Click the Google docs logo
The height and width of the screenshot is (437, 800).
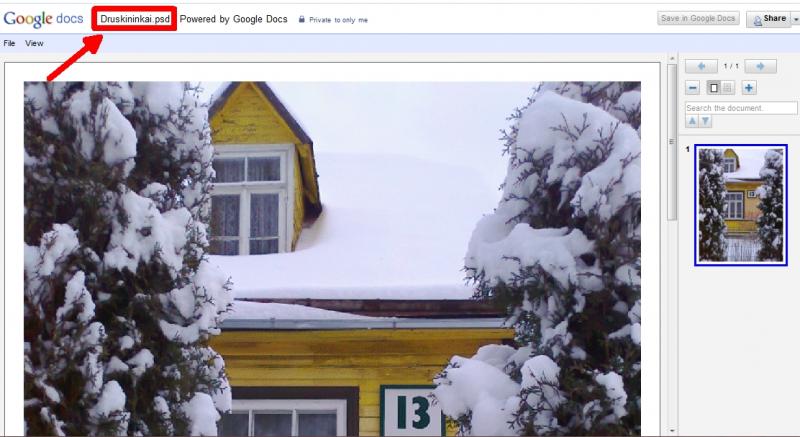43,19
